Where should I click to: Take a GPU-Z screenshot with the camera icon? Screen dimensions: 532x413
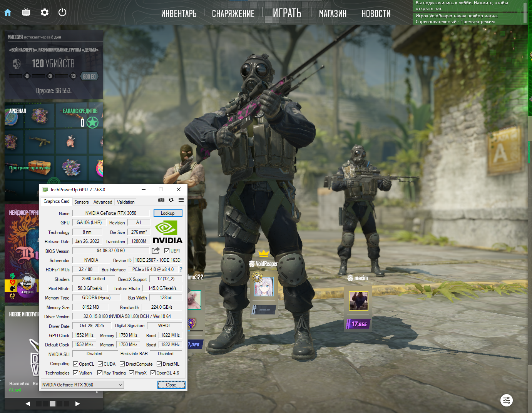pos(161,200)
